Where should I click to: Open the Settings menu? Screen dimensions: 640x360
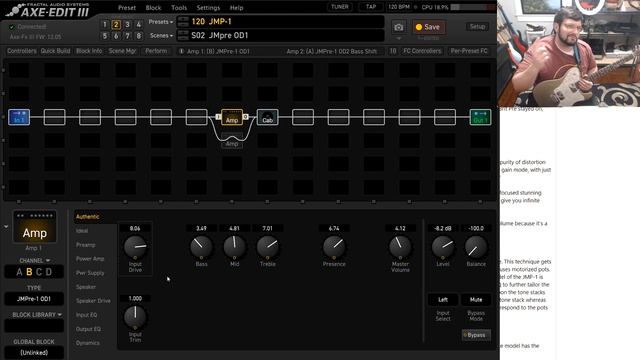tap(208, 8)
